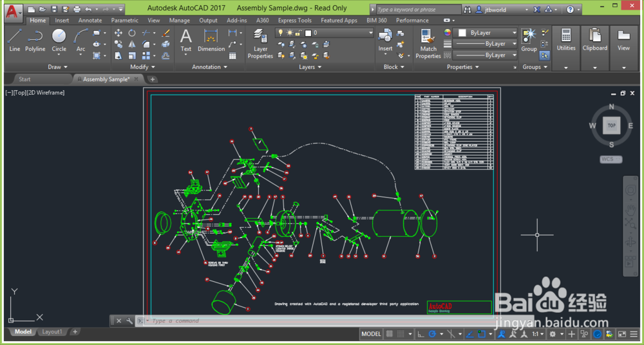
Task: Select the Stretch tool
Action: [x=118, y=55]
